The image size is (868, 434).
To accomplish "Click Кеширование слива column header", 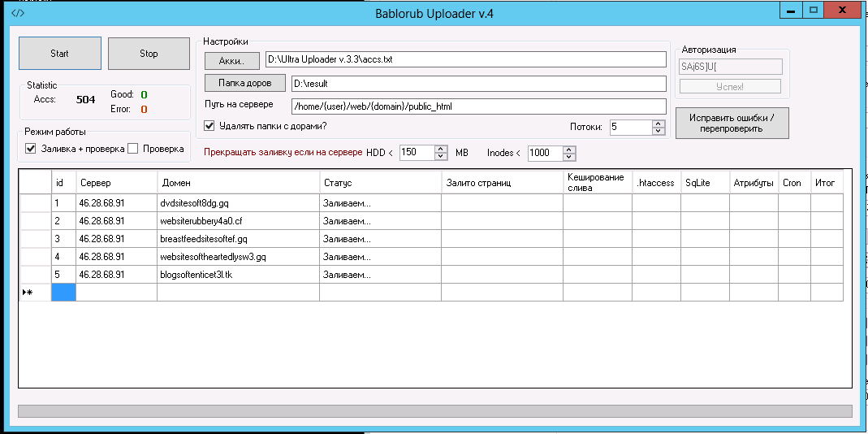I will [598, 182].
